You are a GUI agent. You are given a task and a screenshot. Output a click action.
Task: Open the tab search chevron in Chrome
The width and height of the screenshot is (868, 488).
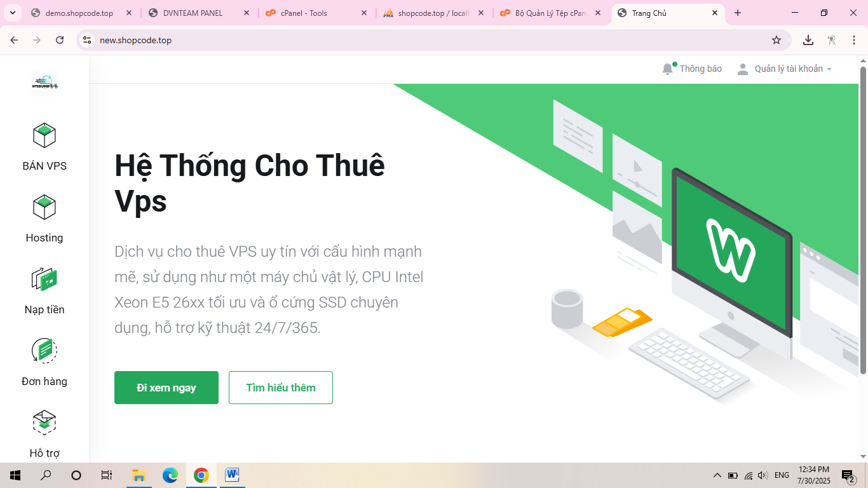(12, 13)
